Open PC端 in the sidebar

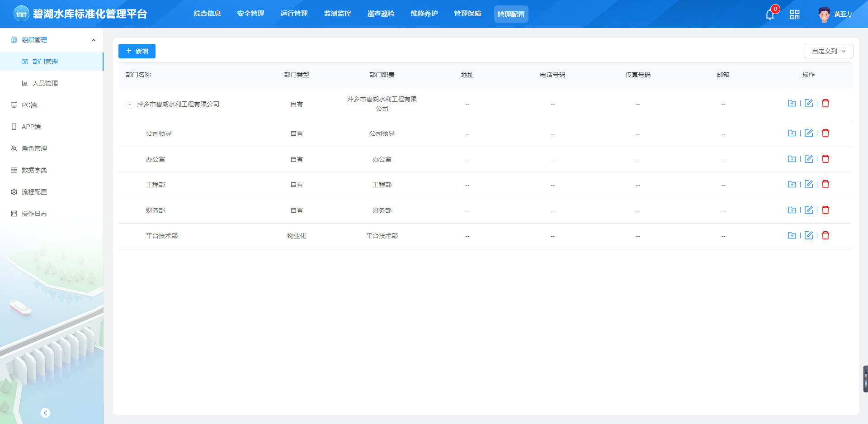[52, 105]
